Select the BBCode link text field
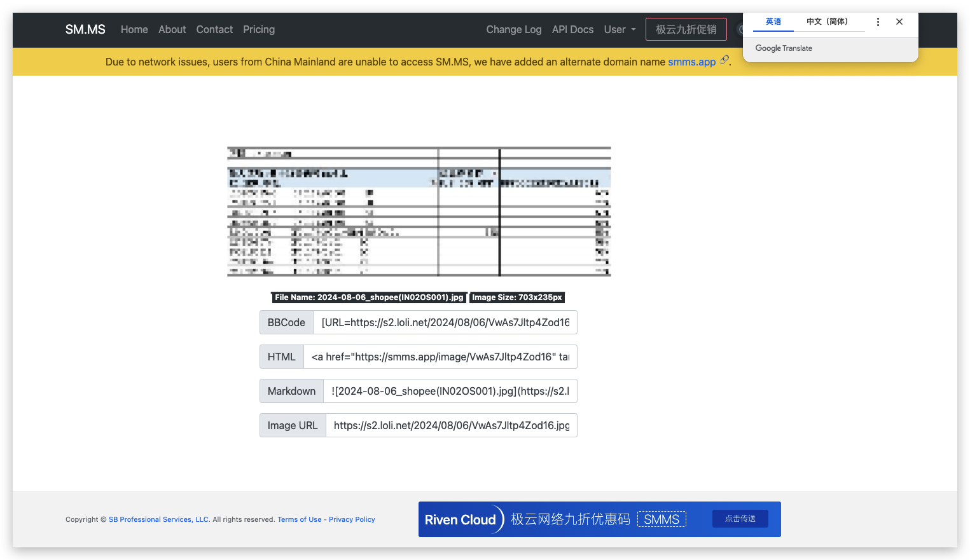 point(445,322)
